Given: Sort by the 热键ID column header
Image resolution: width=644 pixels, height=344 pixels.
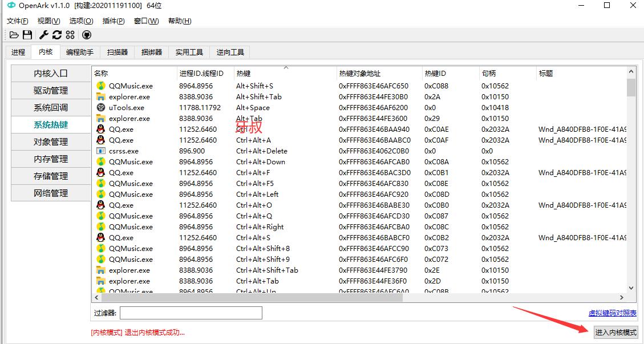Looking at the screenshot, I should 451,74.
